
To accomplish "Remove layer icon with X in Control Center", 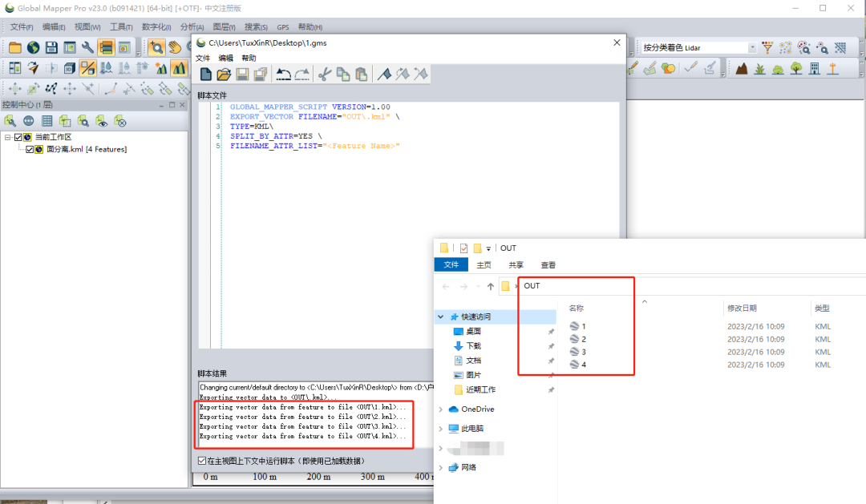I will pos(119,121).
